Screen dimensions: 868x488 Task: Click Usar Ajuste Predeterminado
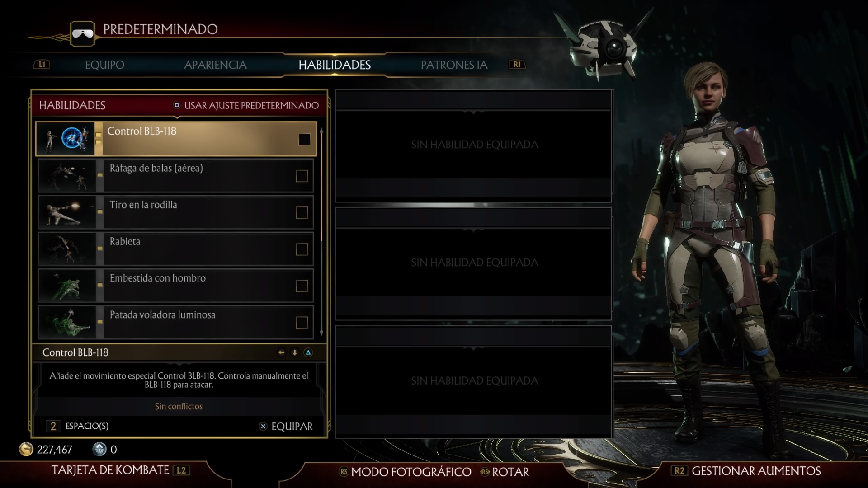(x=246, y=105)
